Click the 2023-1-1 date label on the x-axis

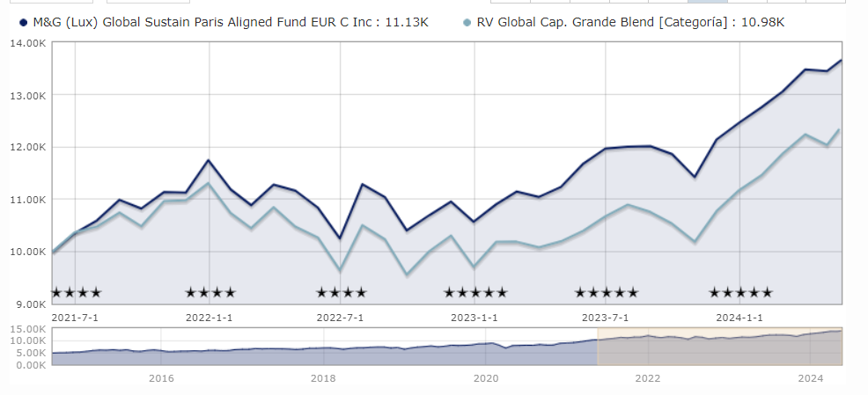pos(474,317)
